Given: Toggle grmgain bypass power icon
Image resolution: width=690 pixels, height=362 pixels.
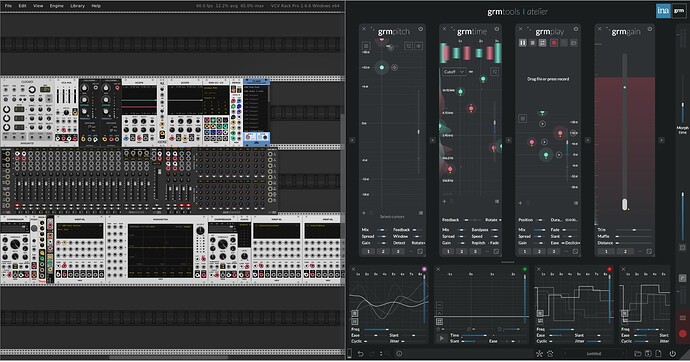Looking at the screenshot, I should tap(650, 29).
